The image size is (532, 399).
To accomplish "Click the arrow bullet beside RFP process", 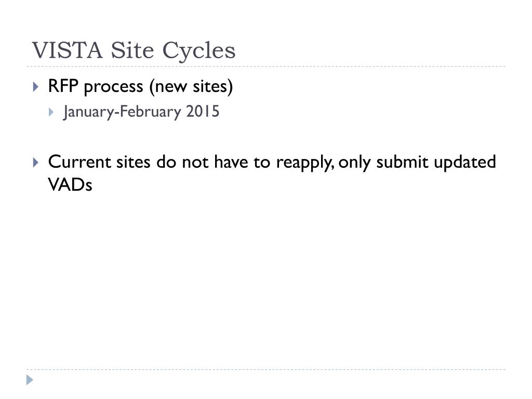I will click(36, 87).
